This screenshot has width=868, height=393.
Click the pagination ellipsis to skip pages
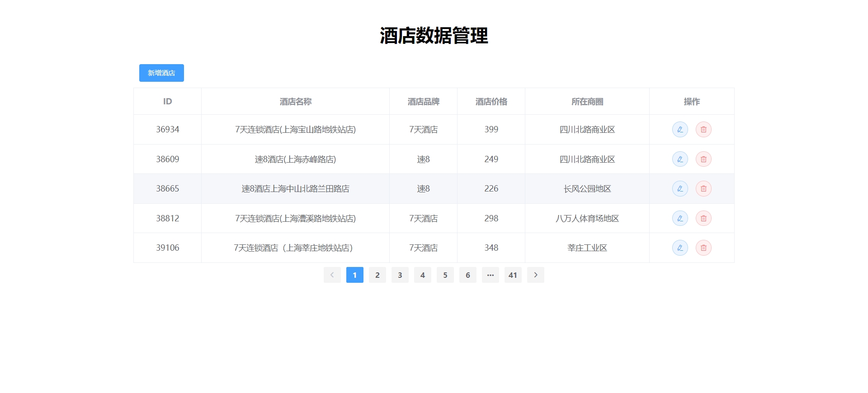pyautogui.click(x=491, y=275)
